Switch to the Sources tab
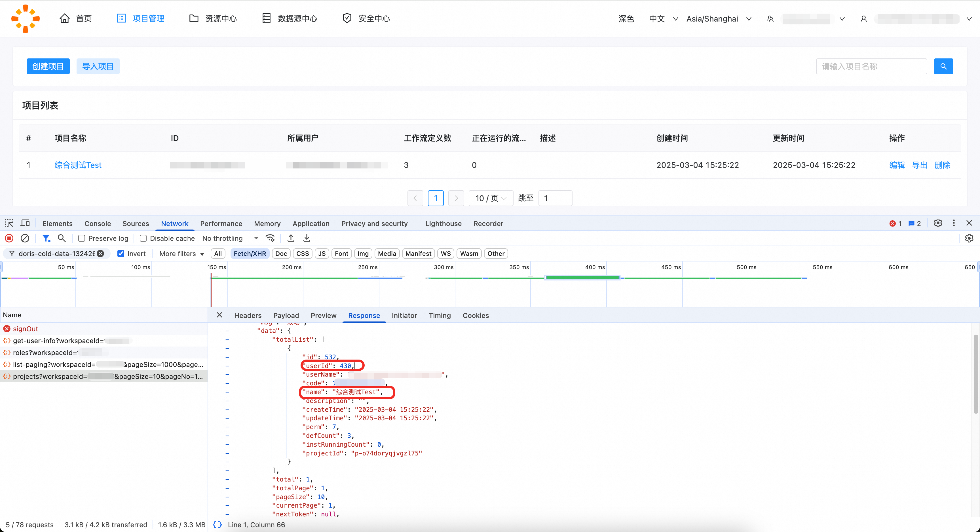Image resolution: width=980 pixels, height=532 pixels. [x=136, y=223]
